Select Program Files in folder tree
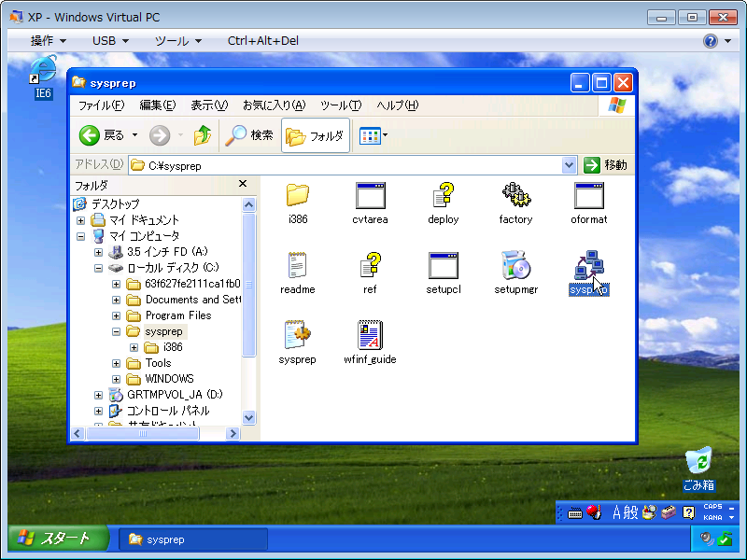Image resolution: width=747 pixels, height=560 pixels. (x=178, y=315)
